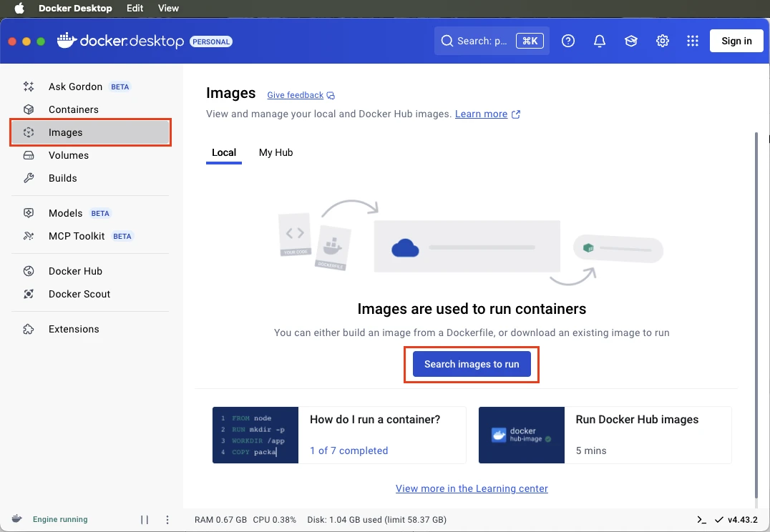770x532 pixels.
Task: Click the v4.43.2 version indicator
Action: (743, 520)
